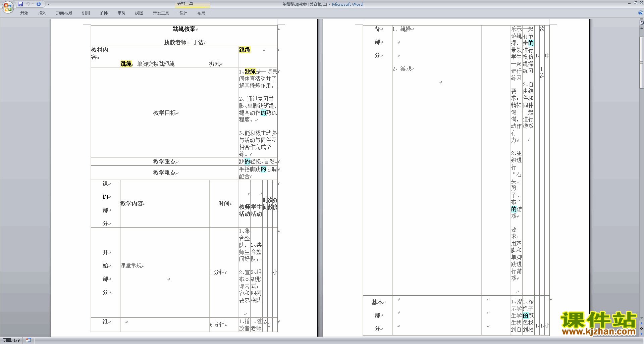
Task: Redo or repeat the last action
Action: pos(39,4)
